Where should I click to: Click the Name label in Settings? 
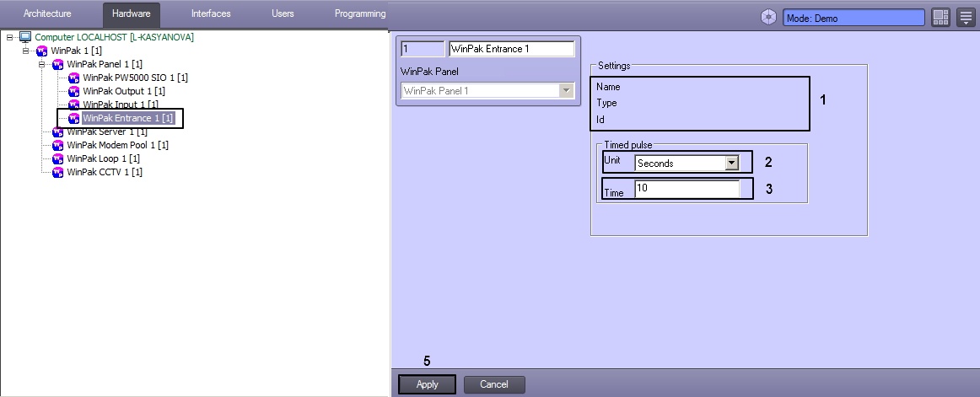607,87
